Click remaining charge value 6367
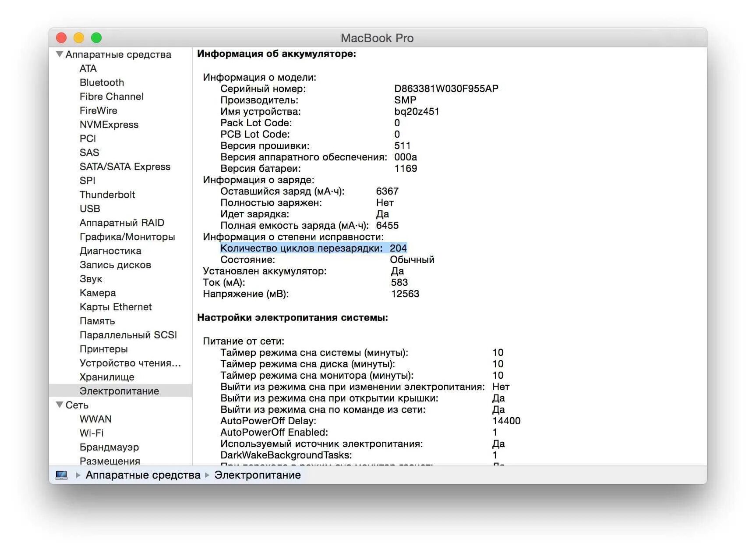Viewport: 756px width, 554px height. point(387,191)
